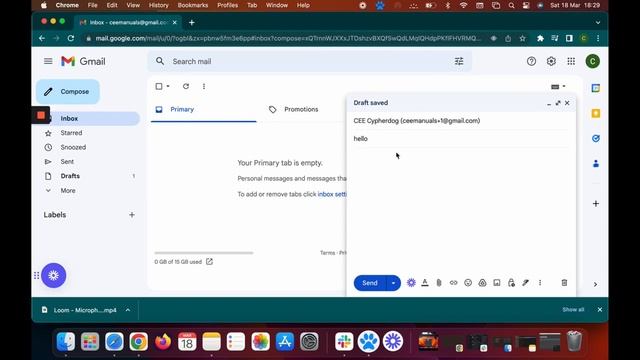Click the recipient CEE Cypherdog field
Viewport: 640px width, 360px height.
[x=461, y=121]
